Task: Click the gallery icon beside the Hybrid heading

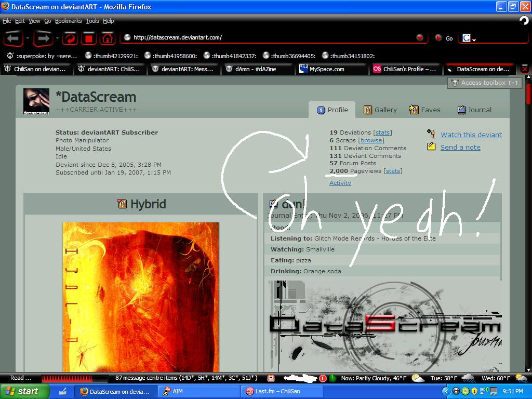Action: pyautogui.click(x=122, y=204)
